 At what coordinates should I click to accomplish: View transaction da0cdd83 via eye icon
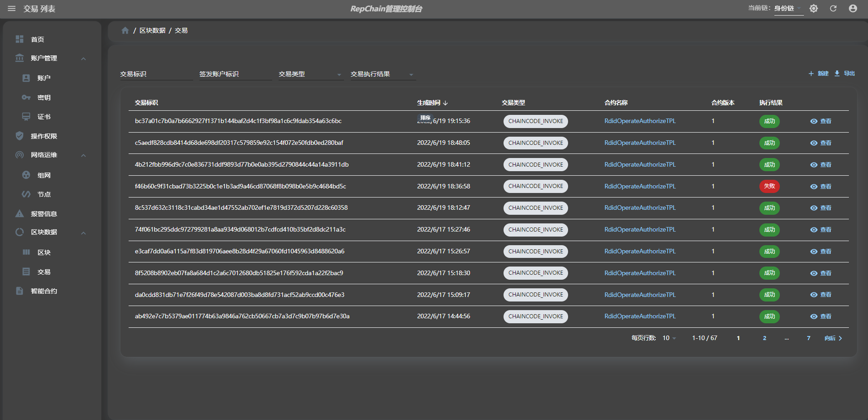point(813,295)
